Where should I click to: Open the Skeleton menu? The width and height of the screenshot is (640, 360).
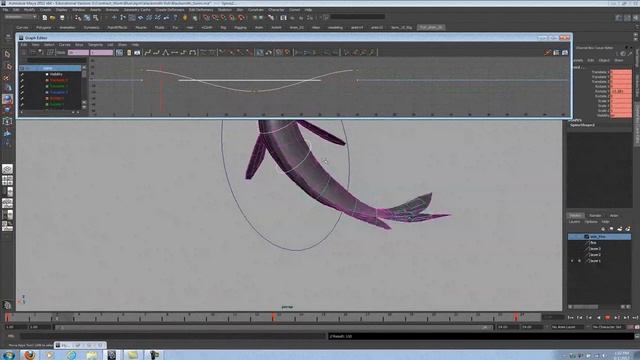click(224, 9)
